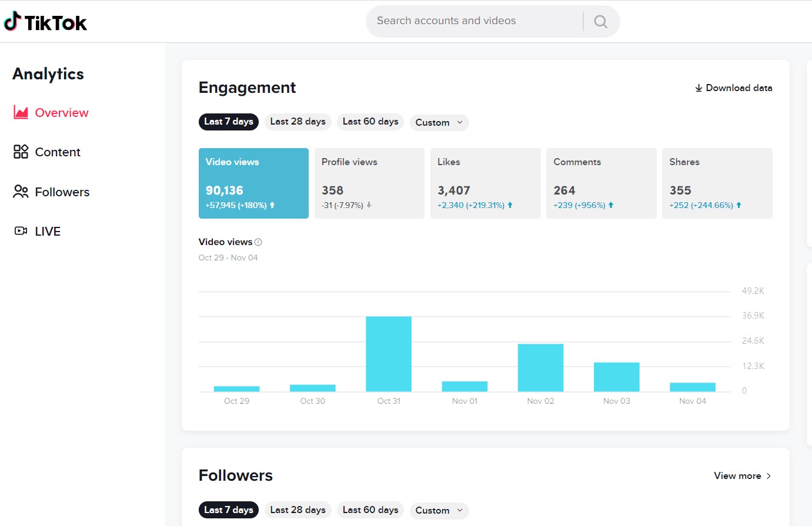This screenshot has height=526, width=812.
Task: Click the LIVE camera icon in sidebar
Action: [x=21, y=231]
